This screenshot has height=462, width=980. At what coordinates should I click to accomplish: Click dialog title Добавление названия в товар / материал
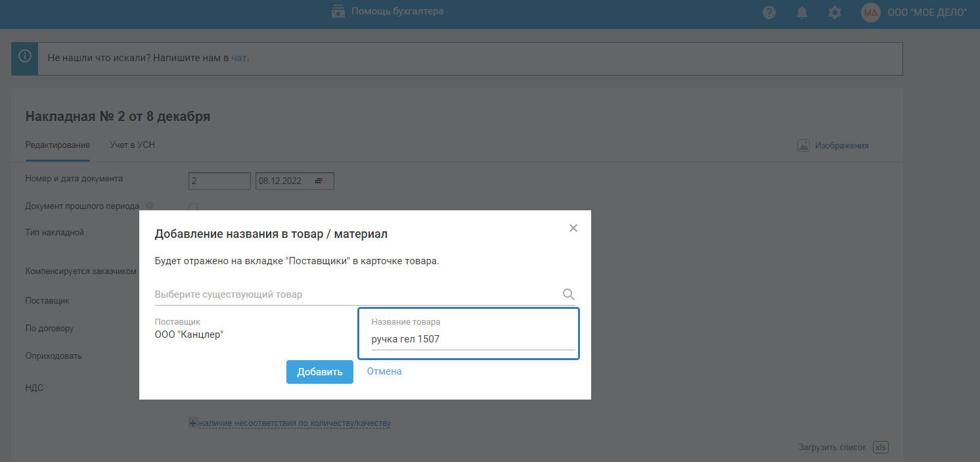(271, 234)
